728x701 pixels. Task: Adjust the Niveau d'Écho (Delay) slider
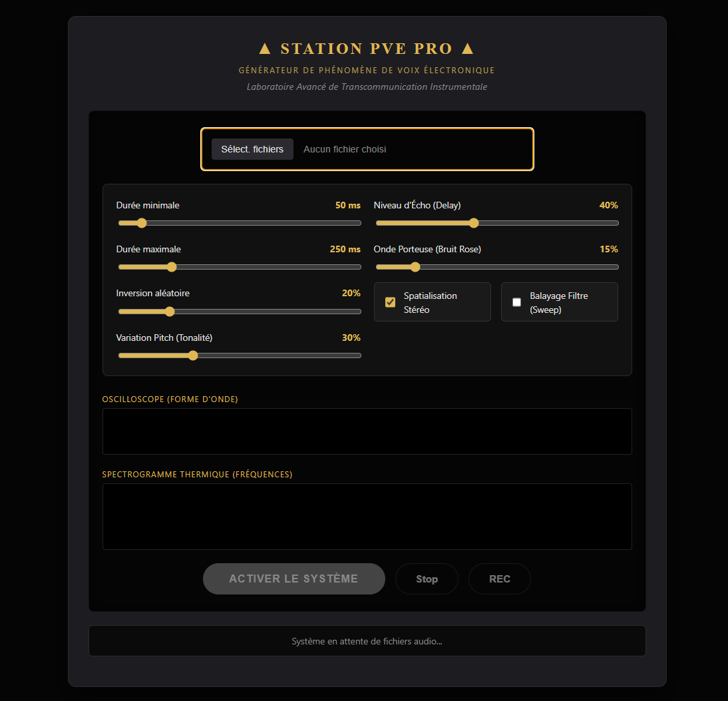coord(497,223)
